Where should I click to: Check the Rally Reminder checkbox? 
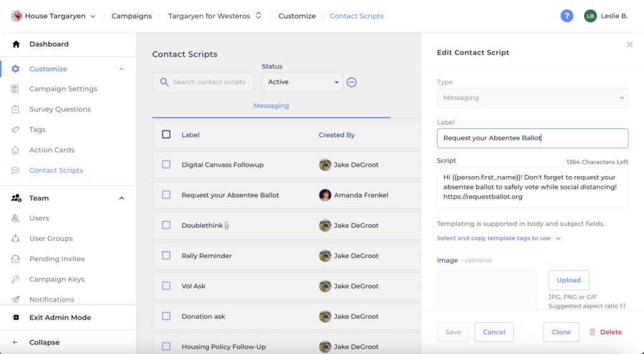click(166, 255)
